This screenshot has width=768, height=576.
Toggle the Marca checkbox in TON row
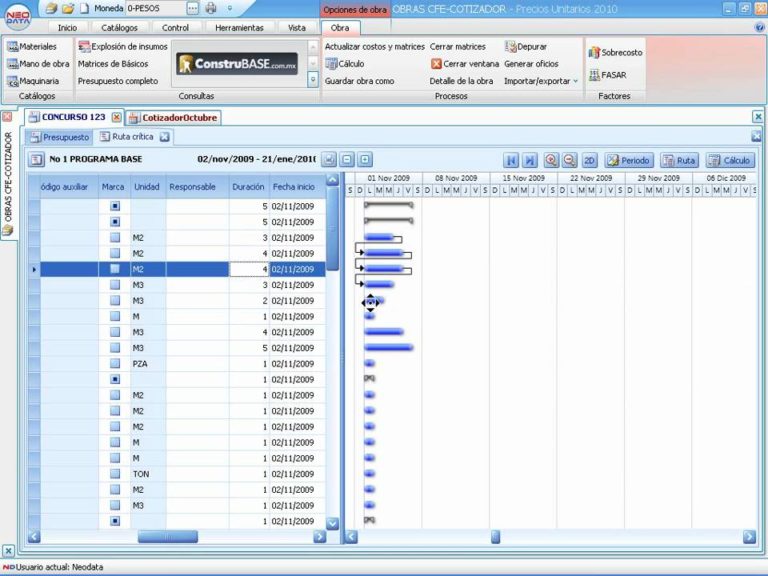tap(115, 474)
